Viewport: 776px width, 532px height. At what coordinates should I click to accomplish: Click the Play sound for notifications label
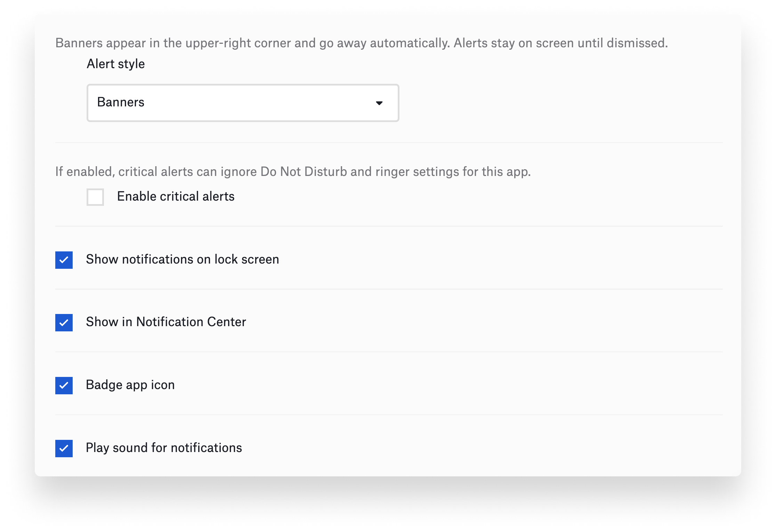click(164, 448)
